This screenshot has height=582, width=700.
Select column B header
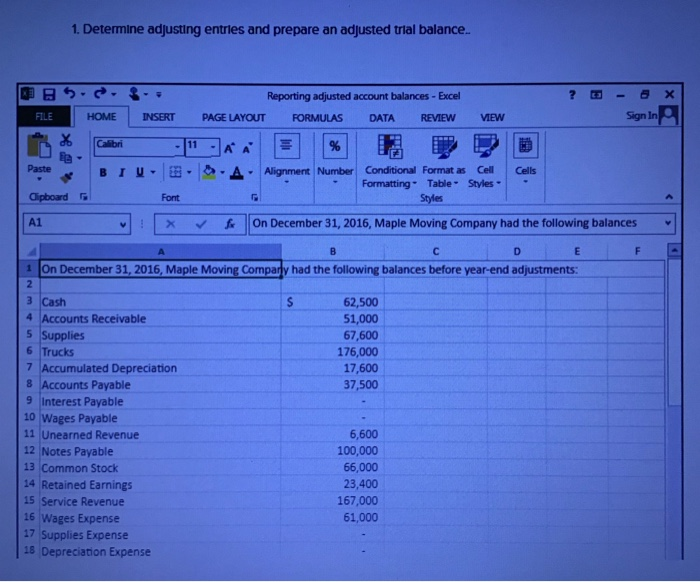[333, 251]
